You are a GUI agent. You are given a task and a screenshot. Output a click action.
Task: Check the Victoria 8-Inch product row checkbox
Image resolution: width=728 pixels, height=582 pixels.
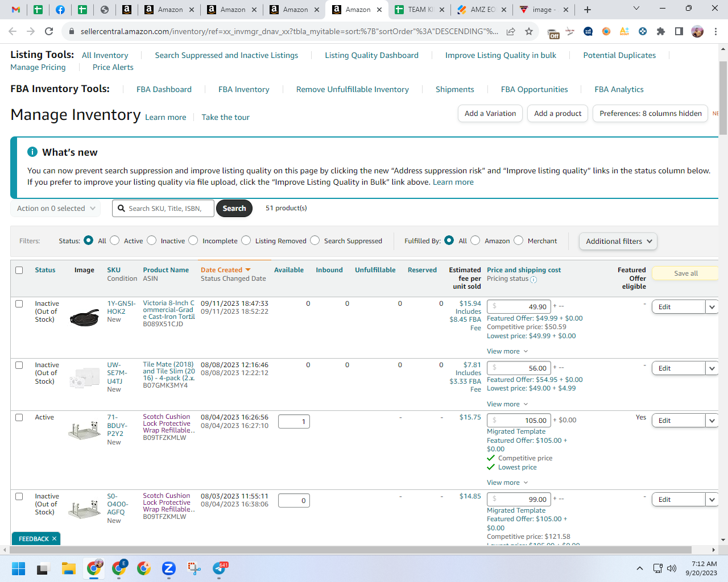[x=19, y=304]
